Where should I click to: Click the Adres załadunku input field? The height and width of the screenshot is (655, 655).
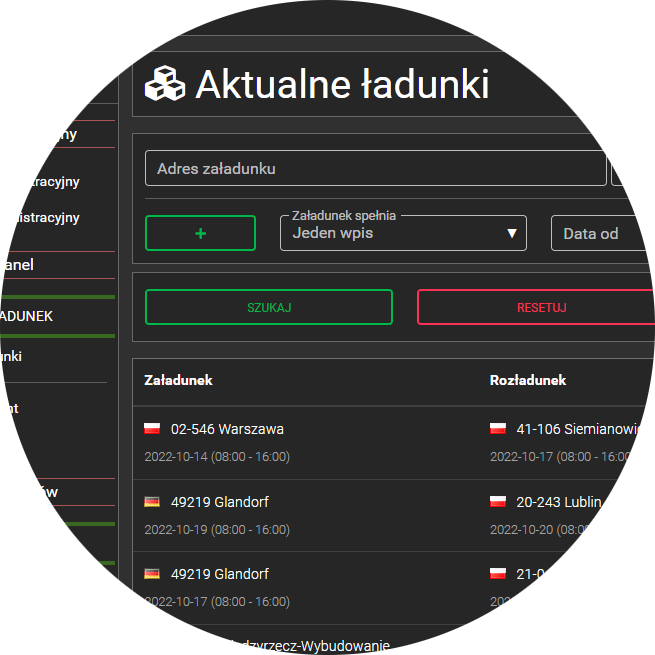click(376, 168)
